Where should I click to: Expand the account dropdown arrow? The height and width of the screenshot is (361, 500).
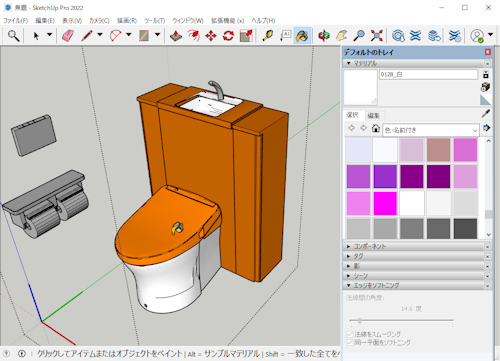coord(490,35)
